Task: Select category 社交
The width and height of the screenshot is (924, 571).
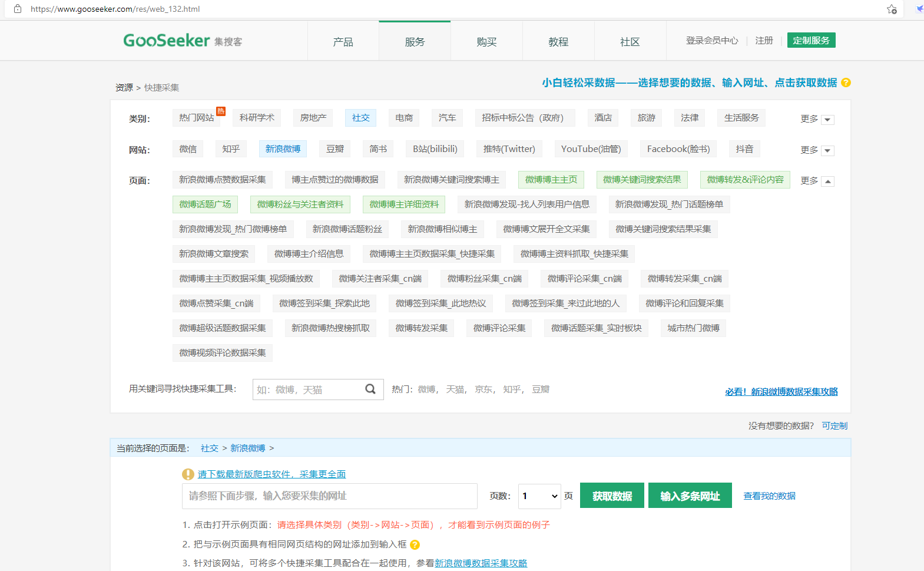Action: point(361,118)
